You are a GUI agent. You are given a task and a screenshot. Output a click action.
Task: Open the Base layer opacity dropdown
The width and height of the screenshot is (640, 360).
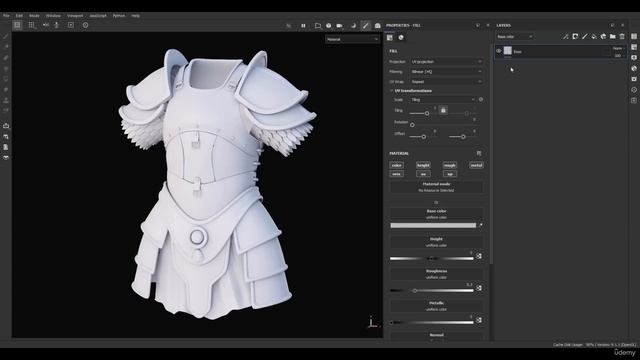[x=618, y=55]
